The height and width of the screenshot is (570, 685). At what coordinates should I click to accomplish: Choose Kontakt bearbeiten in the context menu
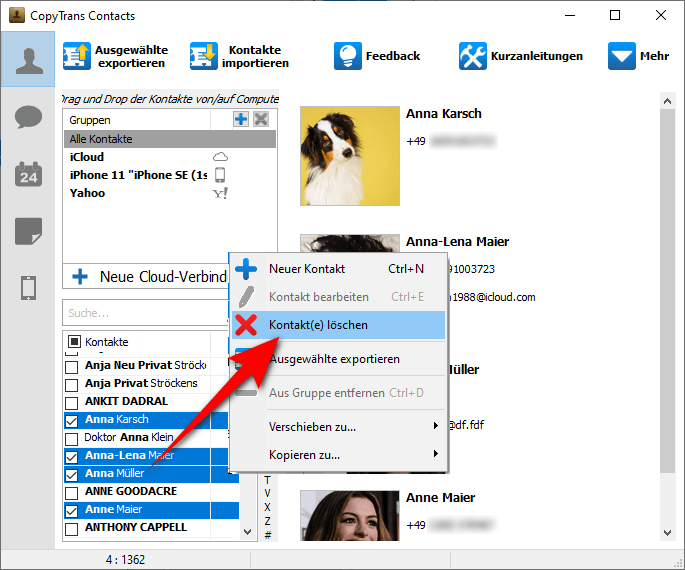click(339, 297)
